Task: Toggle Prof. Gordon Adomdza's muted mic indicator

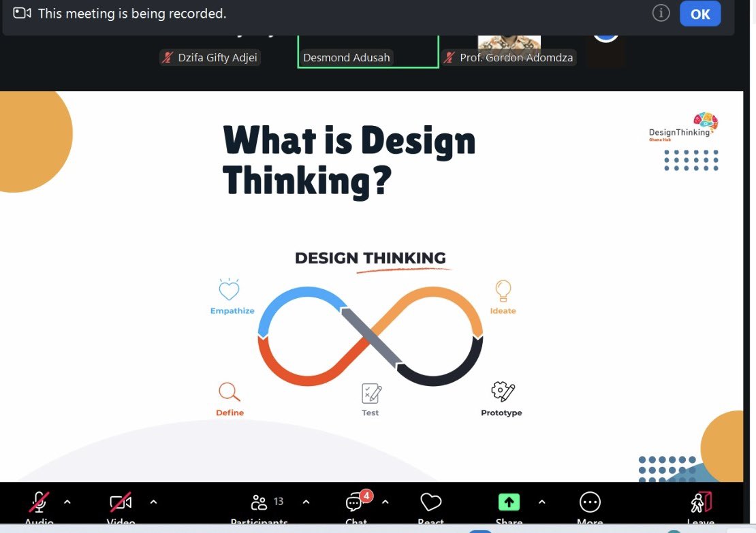Action: tap(448, 57)
